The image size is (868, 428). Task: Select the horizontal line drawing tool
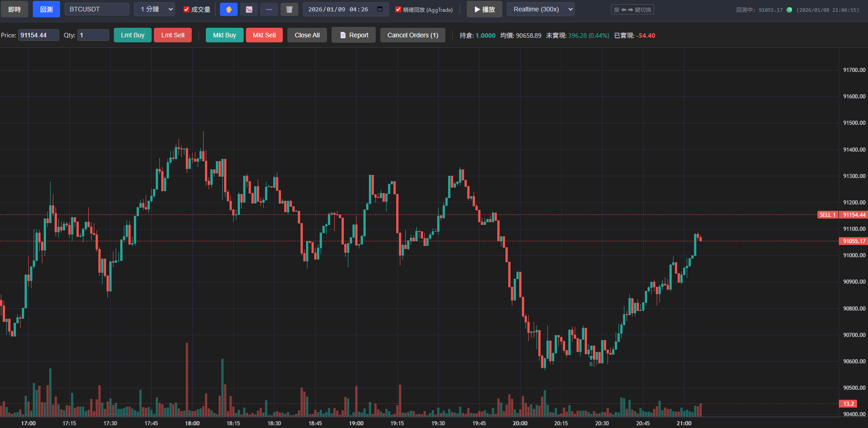pos(269,10)
